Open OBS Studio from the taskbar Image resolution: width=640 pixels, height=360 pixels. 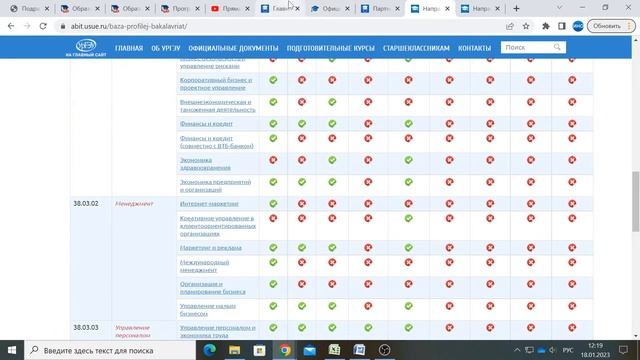pyautogui.click(x=384, y=350)
